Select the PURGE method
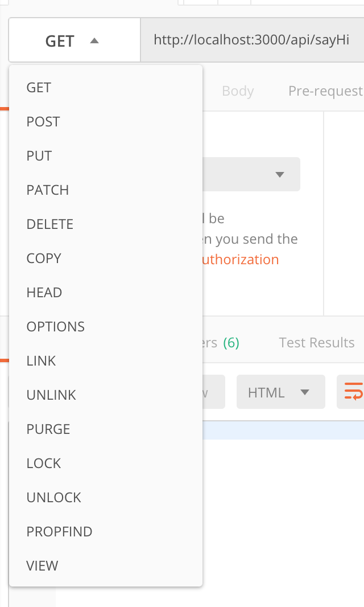 click(48, 429)
